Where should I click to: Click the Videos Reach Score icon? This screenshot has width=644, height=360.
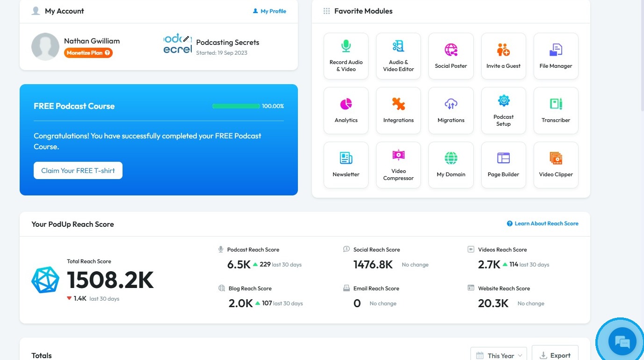(x=471, y=249)
